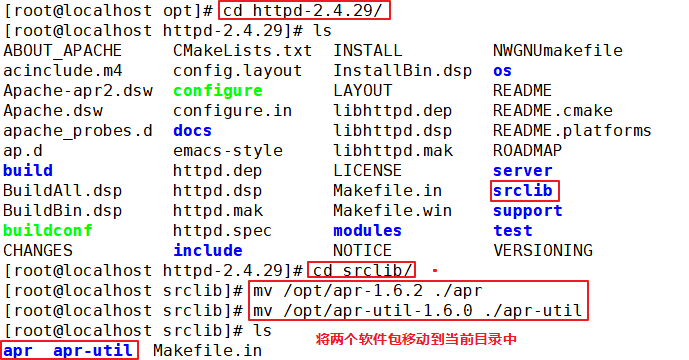
Task: Select the httpd.mak file name
Action: click(218, 211)
